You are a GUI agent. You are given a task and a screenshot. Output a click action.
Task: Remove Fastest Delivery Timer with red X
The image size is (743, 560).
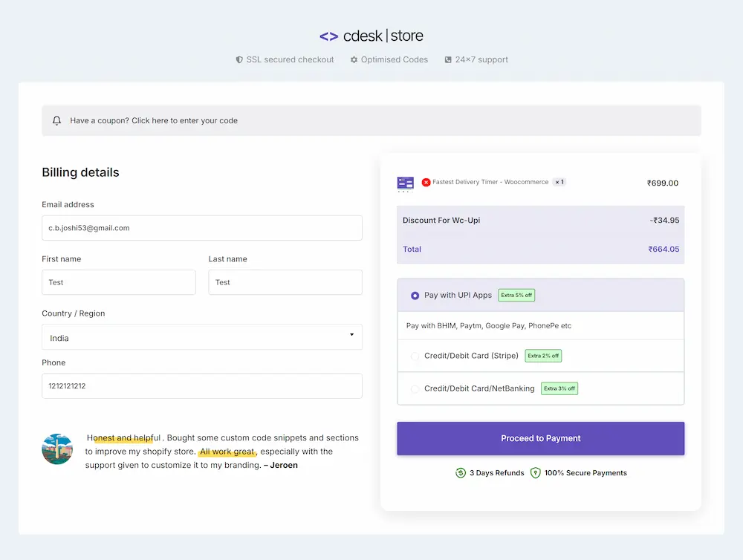(426, 182)
